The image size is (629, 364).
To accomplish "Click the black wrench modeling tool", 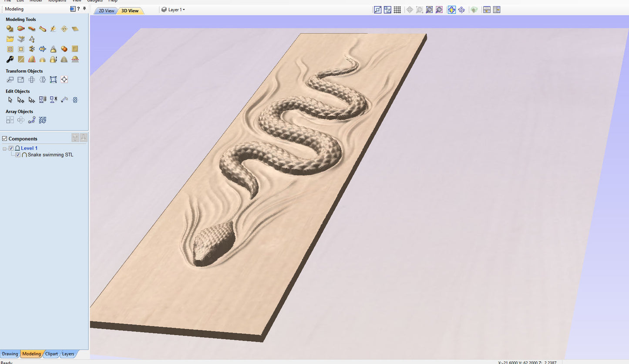I will 10,60.
